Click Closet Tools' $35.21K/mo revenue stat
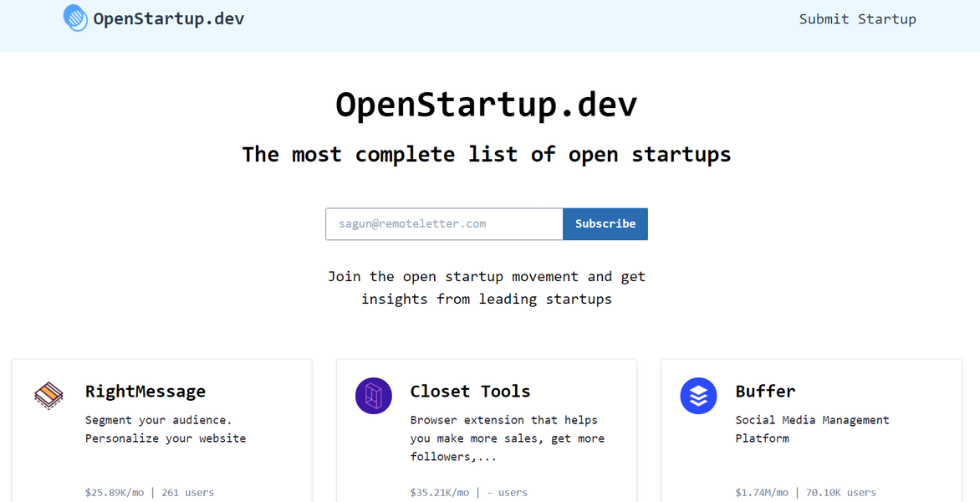 click(x=440, y=492)
